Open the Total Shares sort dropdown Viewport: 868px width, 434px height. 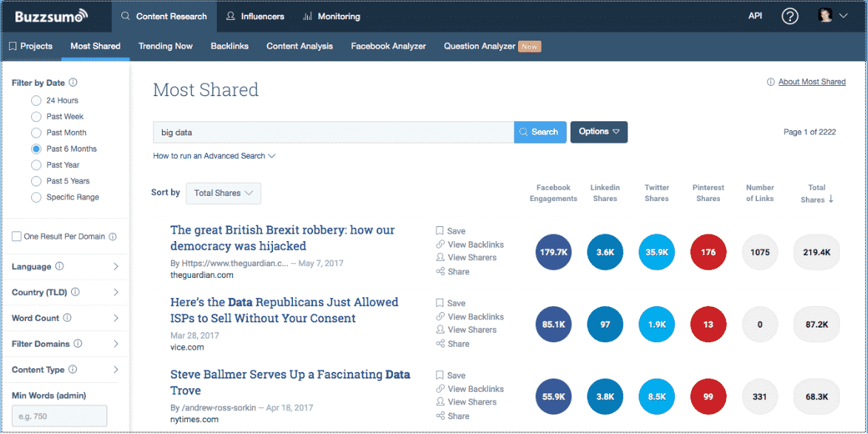click(223, 193)
